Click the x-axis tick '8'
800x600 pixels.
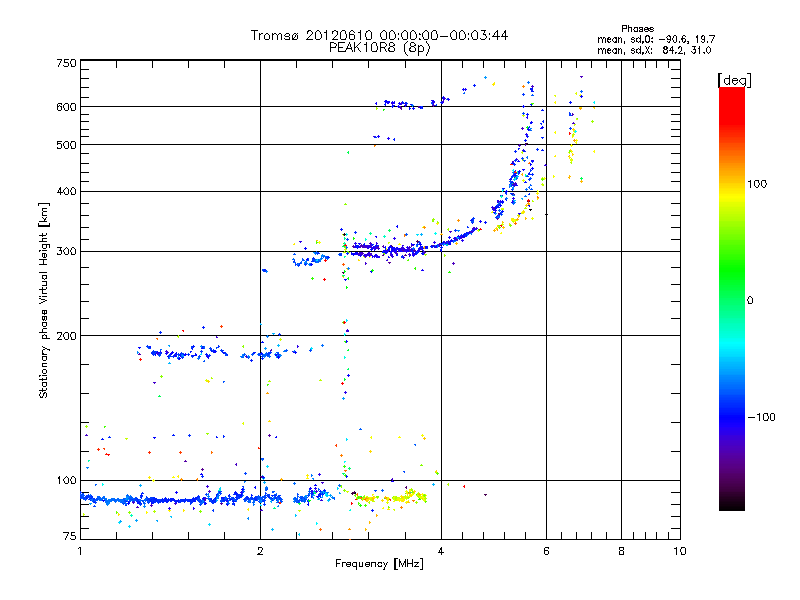tap(621, 551)
